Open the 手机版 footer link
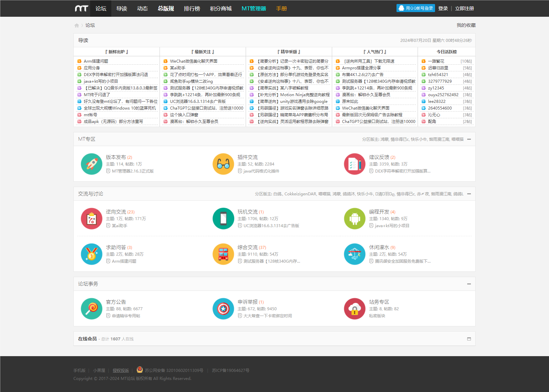Viewport: 549px width, 392px height. [79, 370]
